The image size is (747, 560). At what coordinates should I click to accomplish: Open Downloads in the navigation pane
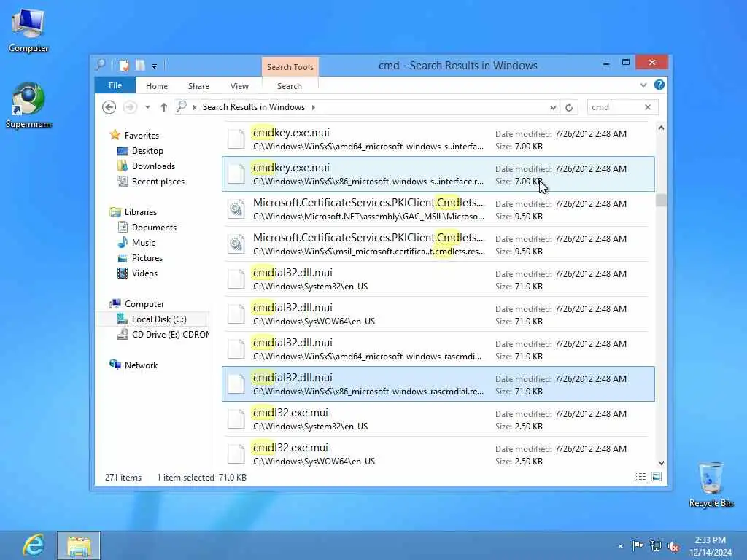(153, 166)
